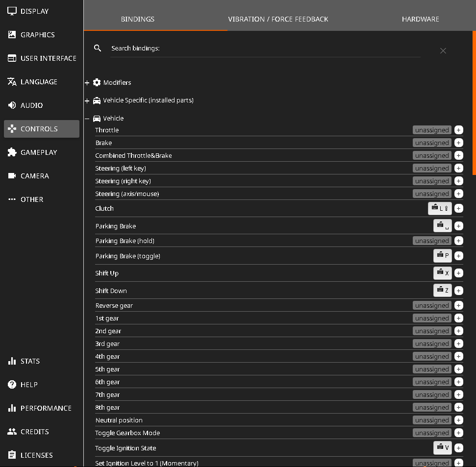The image size is (476, 467).
Task: Click the Language settings icon
Action: (x=12, y=82)
